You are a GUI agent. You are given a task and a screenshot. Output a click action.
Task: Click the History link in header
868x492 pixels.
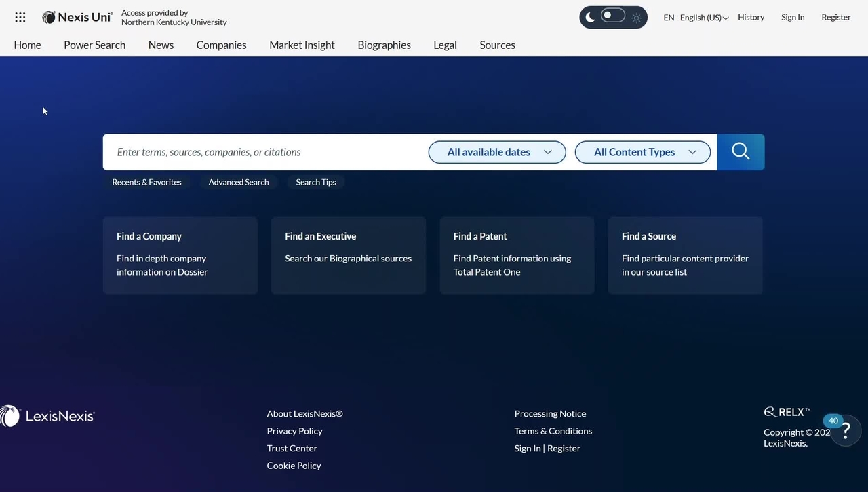point(751,18)
